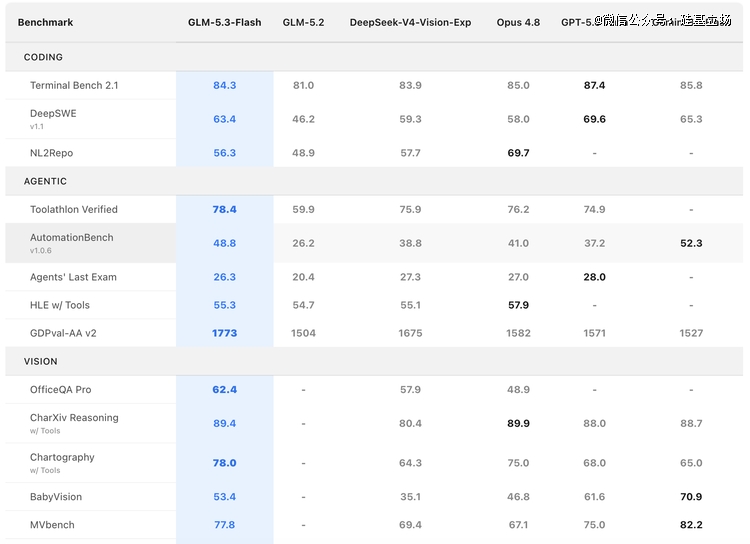Viewport: 750px width, 544px height.
Task: Click the 35.1 DeepSeek BabyVision score
Action: click(x=410, y=497)
